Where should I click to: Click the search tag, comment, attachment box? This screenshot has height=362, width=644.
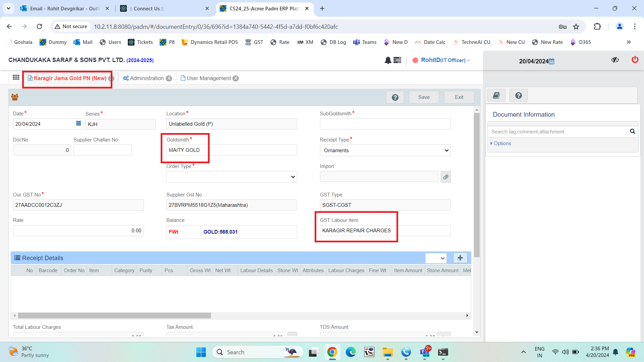(558, 132)
